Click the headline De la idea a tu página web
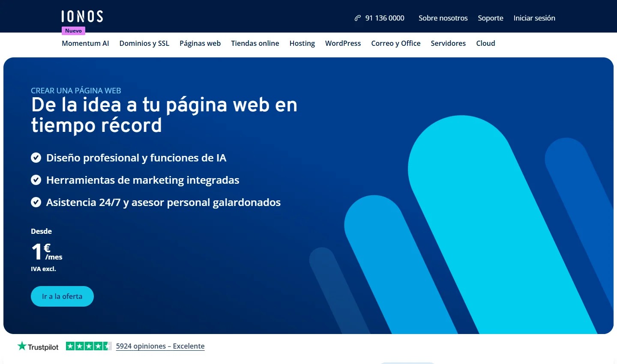The image size is (617, 364). point(164,115)
